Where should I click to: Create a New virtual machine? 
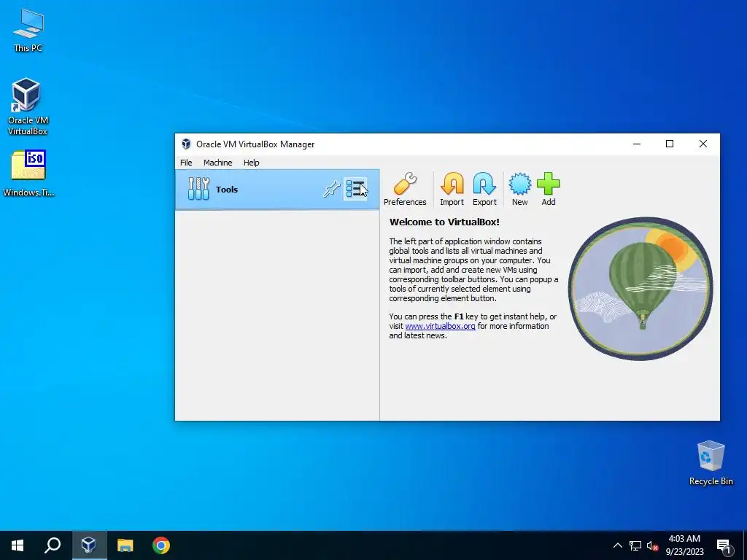[x=519, y=189]
